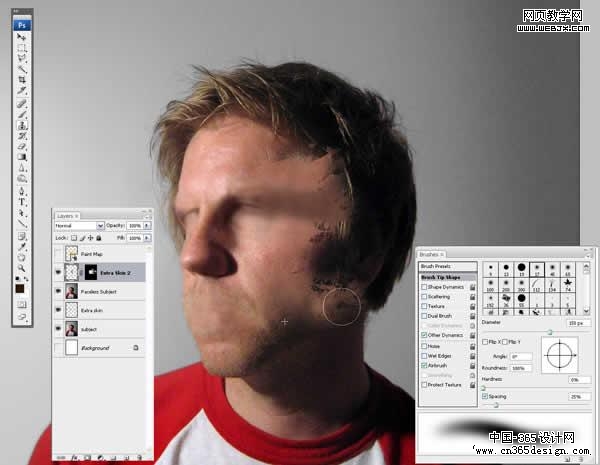Click the Diameter value field
The height and width of the screenshot is (465, 600).
[578, 323]
